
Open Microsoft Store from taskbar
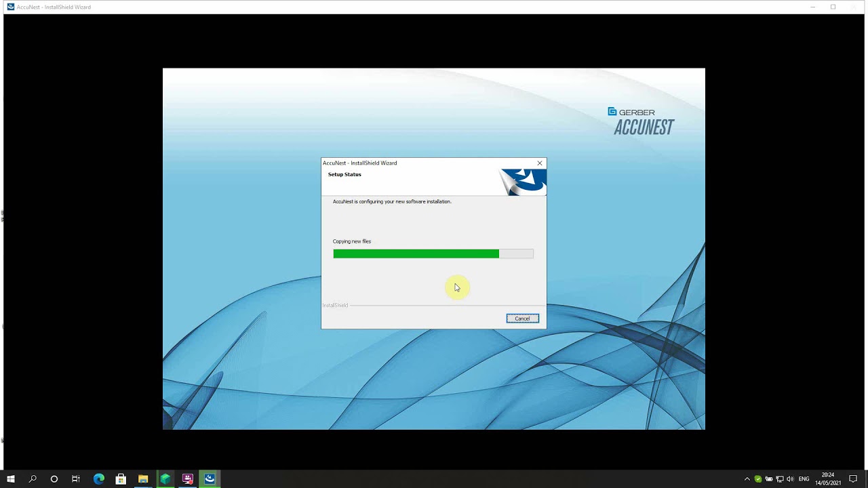pyautogui.click(x=121, y=479)
